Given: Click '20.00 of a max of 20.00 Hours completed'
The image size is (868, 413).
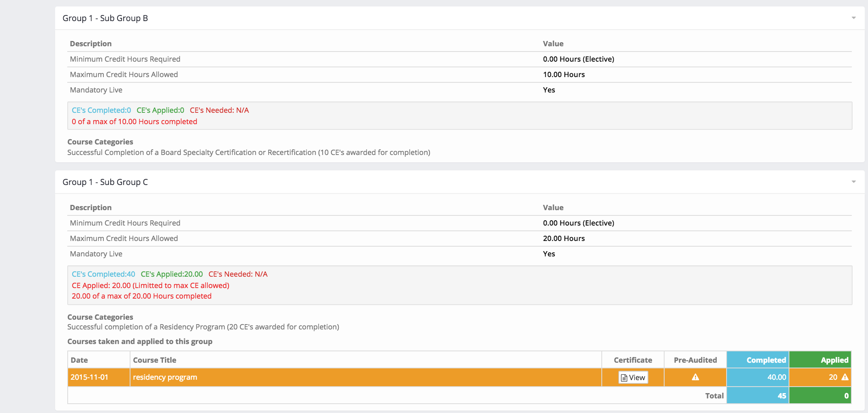Looking at the screenshot, I should 141,296.
